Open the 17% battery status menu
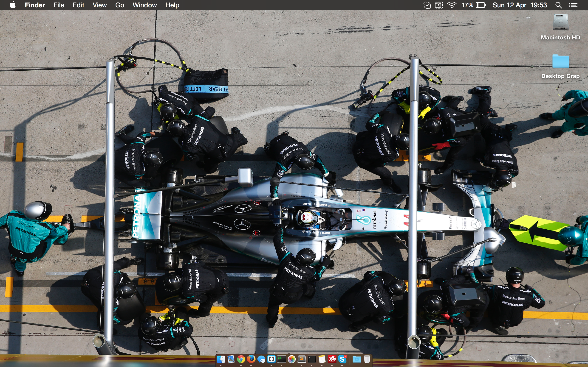Image resolution: width=588 pixels, height=367 pixels. point(474,5)
